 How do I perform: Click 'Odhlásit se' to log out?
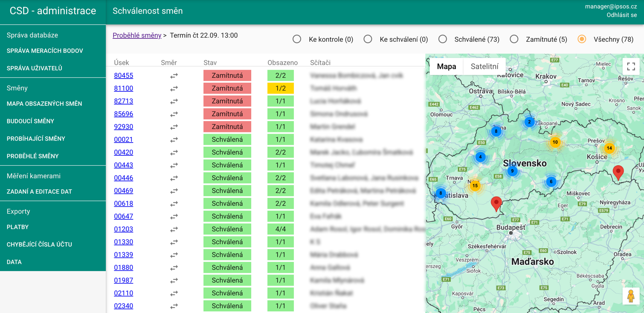click(621, 15)
